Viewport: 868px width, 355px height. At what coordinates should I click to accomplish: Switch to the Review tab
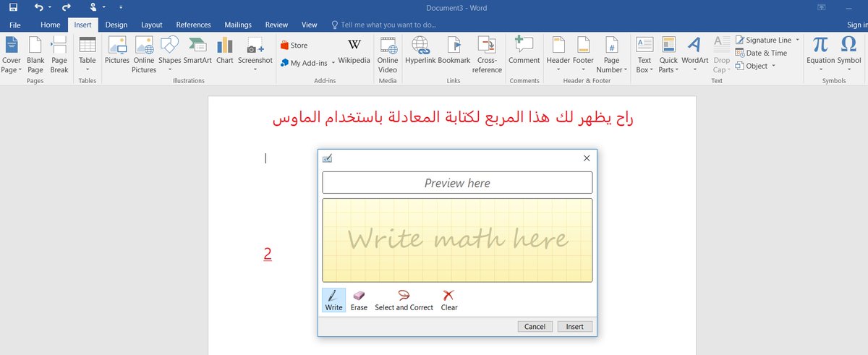click(276, 25)
